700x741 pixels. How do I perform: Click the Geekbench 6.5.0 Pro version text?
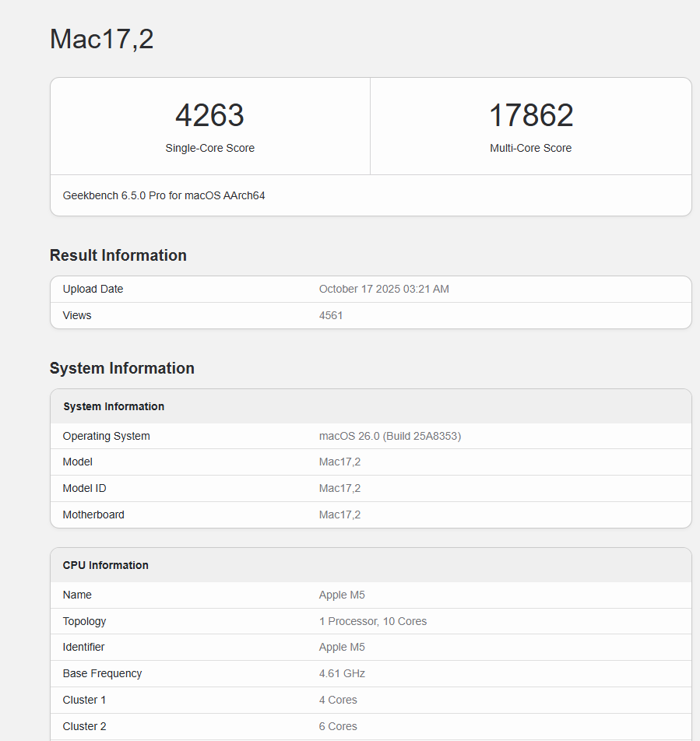[164, 195]
